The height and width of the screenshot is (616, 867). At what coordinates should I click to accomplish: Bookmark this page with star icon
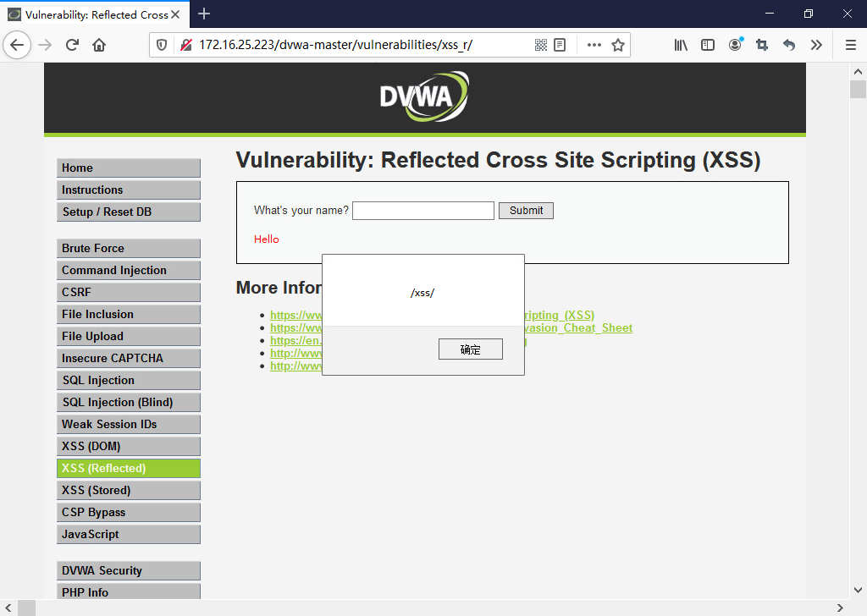coord(617,45)
